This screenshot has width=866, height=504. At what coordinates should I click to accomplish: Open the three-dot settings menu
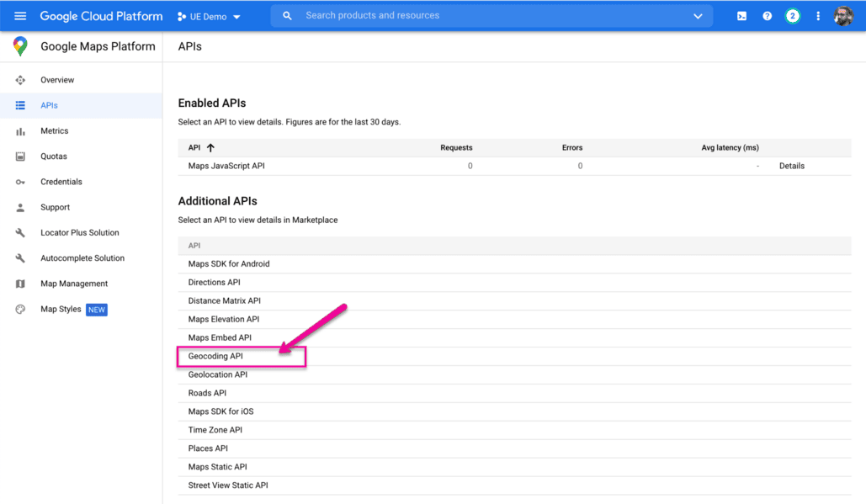(x=817, y=16)
